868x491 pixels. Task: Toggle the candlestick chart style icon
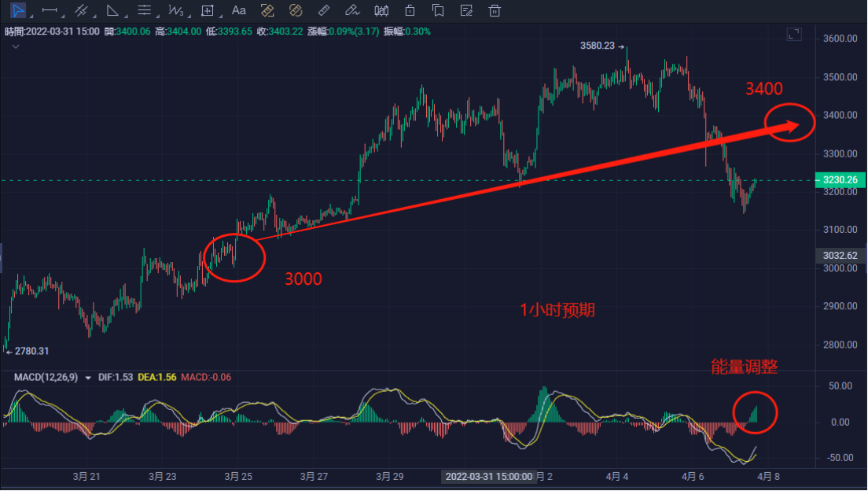pyautogui.click(x=381, y=11)
